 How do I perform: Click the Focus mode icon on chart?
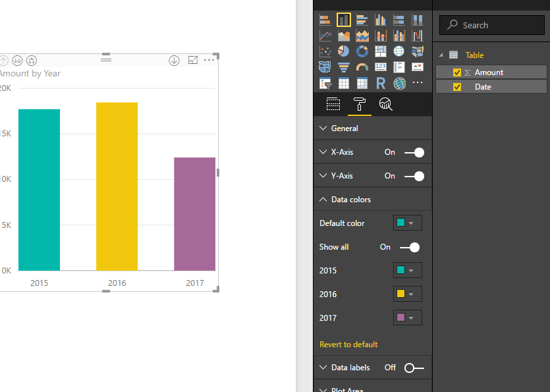[x=193, y=61]
